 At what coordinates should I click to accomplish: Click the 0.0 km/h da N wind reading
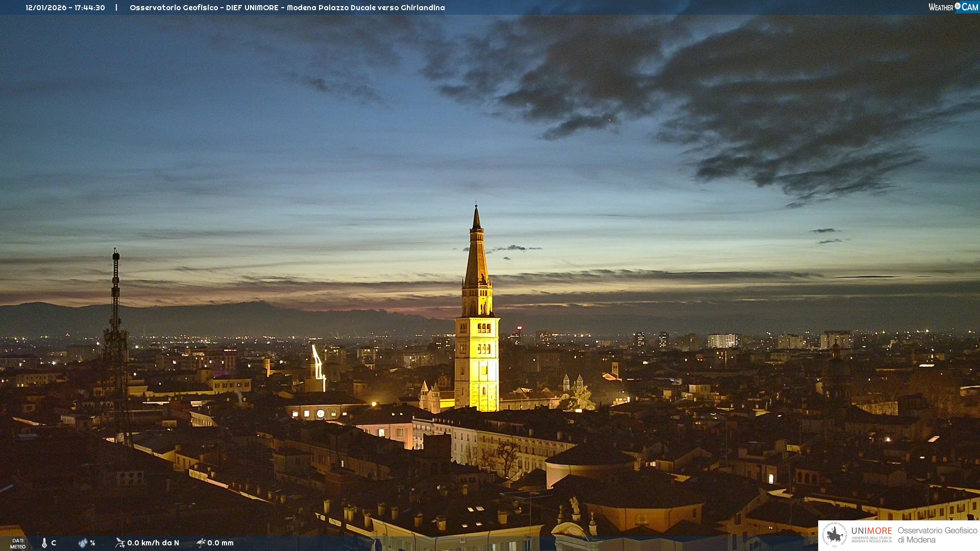[153, 543]
